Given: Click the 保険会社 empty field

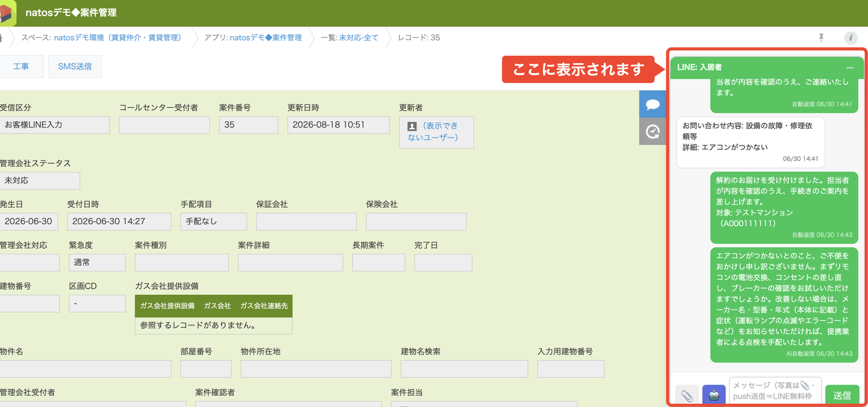Looking at the screenshot, I should click(416, 221).
